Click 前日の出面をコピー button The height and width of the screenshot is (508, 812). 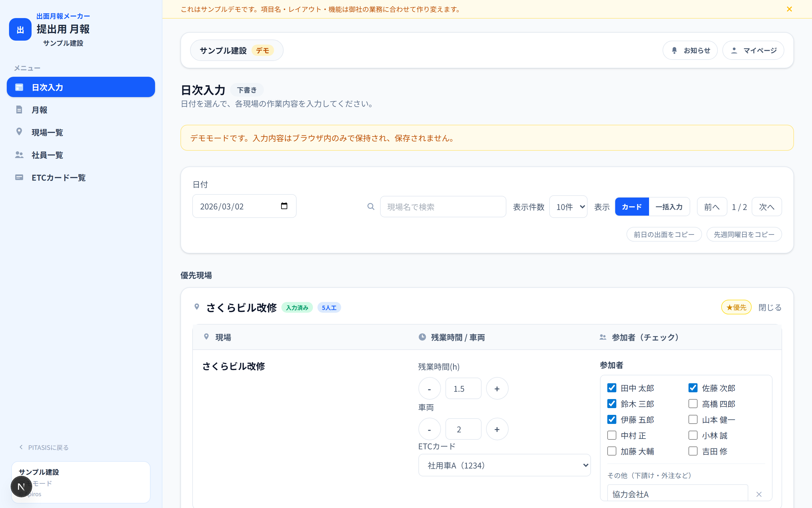pyautogui.click(x=664, y=234)
